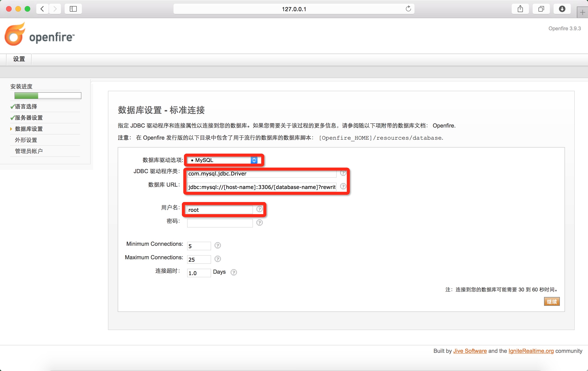The height and width of the screenshot is (371, 588).
Task: Click the 继续 continue button
Action: [552, 302]
